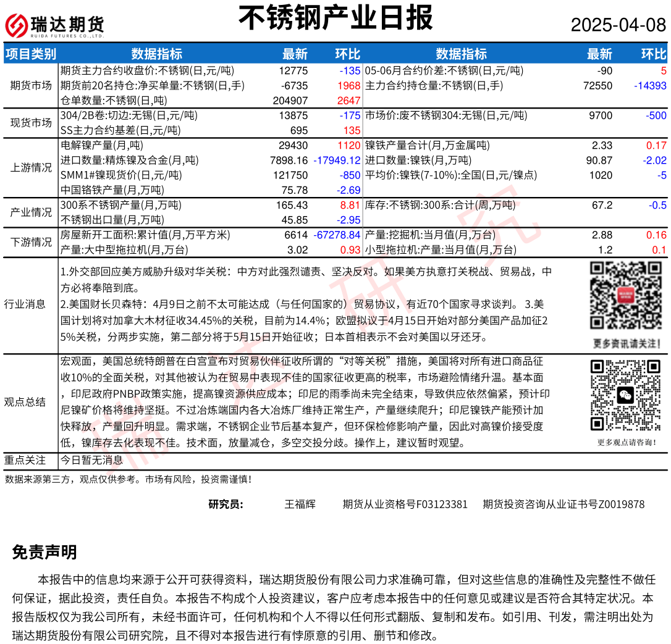Click the first 数据指标 column header
This screenshot has width=671, height=644.
click(x=157, y=54)
